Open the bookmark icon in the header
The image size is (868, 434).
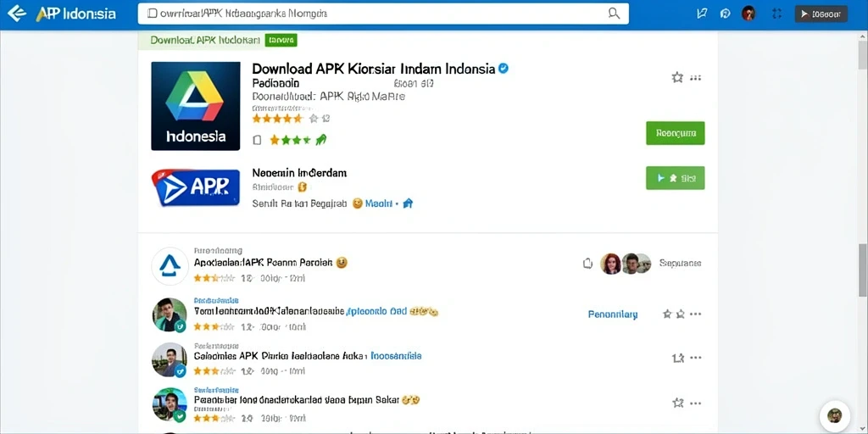[x=701, y=14]
